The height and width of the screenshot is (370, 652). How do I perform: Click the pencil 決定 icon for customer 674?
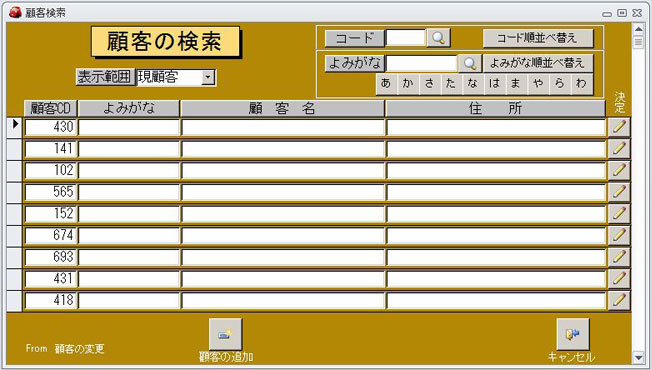pyautogui.click(x=619, y=235)
